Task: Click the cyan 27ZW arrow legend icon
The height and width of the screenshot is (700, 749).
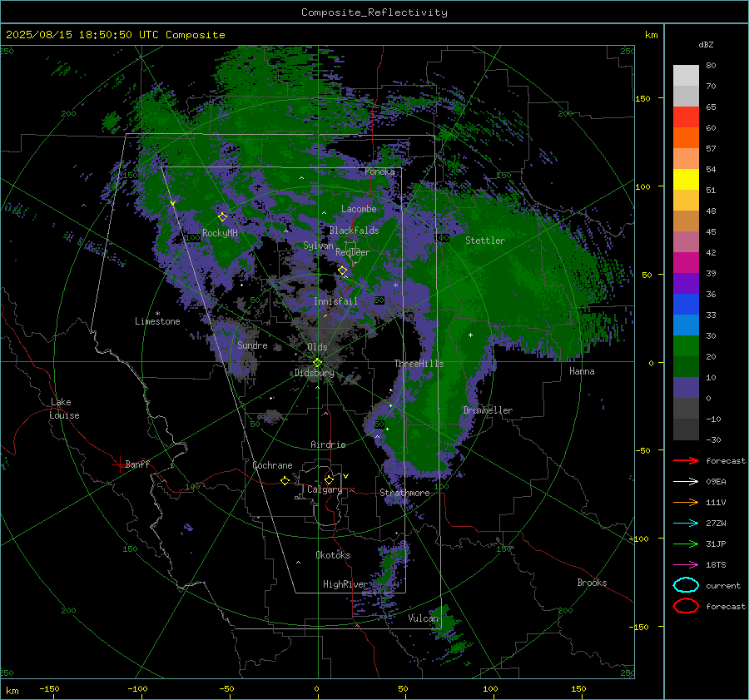Action: click(686, 524)
